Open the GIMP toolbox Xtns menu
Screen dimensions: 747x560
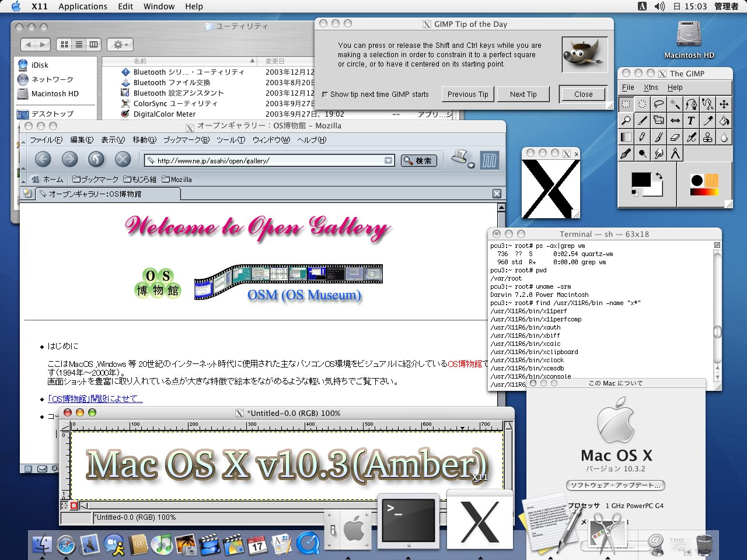click(651, 87)
